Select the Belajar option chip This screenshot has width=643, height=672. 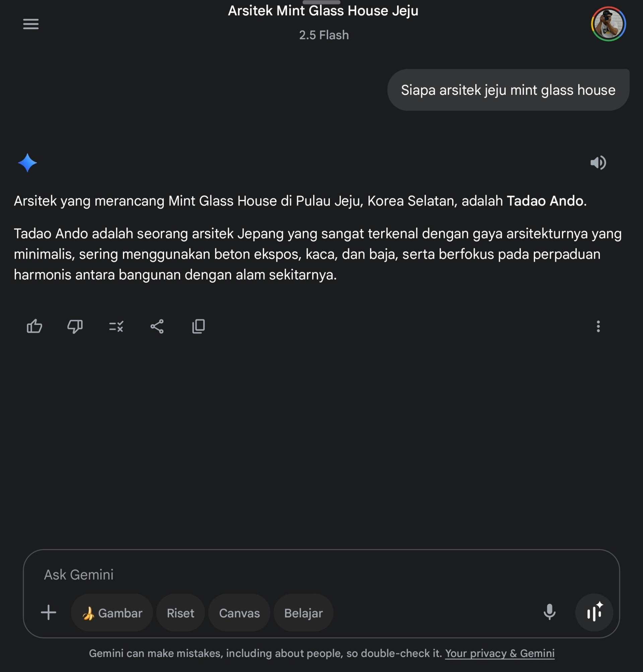pyautogui.click(x=303, y=613)
